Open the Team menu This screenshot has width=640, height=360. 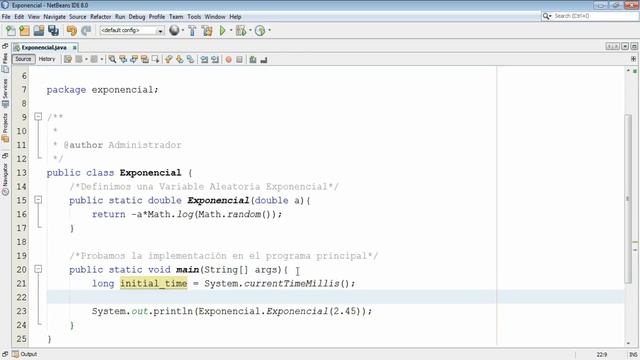[176, 17]
